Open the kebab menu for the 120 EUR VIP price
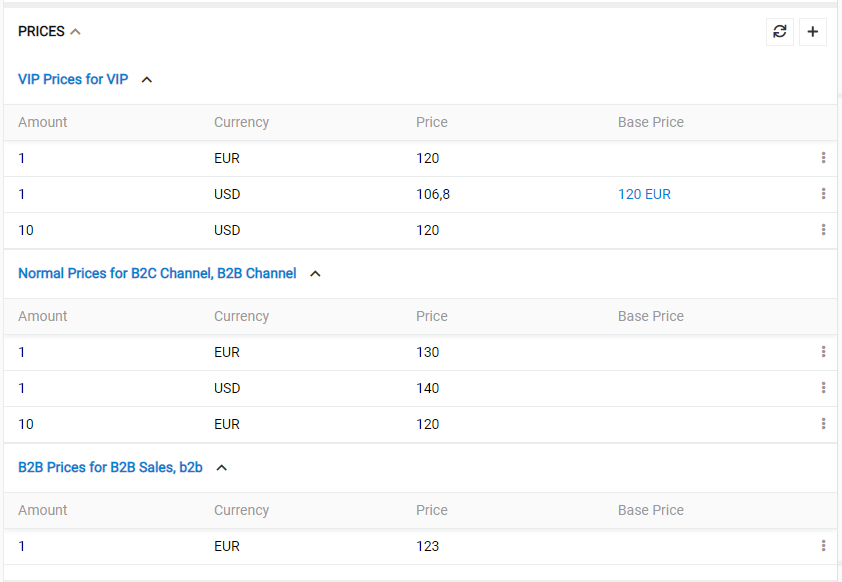 coord(823,158)
